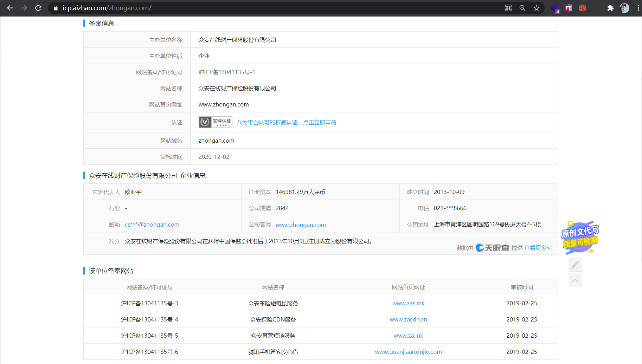Open the www.za.ink link
Screen dimensions: 642x364
(408, 336)
